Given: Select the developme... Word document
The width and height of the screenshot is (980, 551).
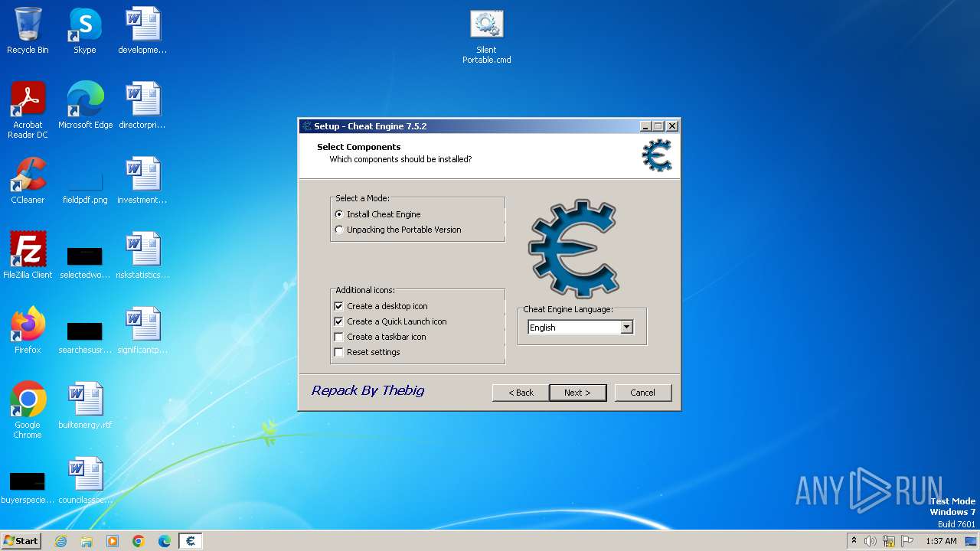Looking at the screenshot, I should pyautogui.click(x=142, y=31).
